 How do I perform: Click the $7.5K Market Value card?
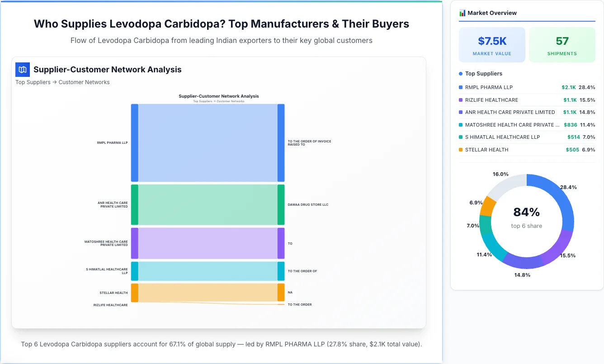click(492, 44)
